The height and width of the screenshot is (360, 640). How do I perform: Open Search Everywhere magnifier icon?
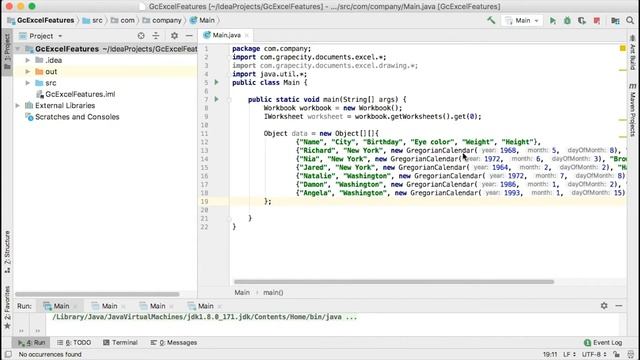[630, 20]
